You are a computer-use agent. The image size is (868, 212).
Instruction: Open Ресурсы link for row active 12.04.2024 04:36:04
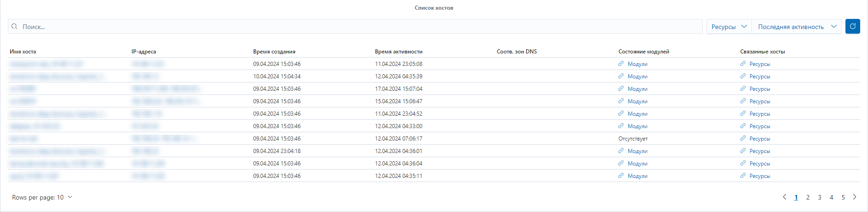point(755,164)
